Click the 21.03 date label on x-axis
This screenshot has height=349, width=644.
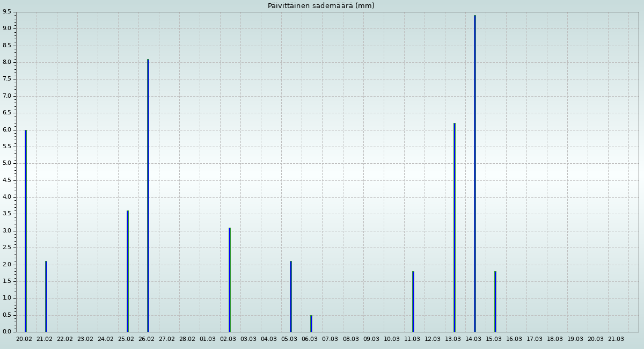click(616, 339)
